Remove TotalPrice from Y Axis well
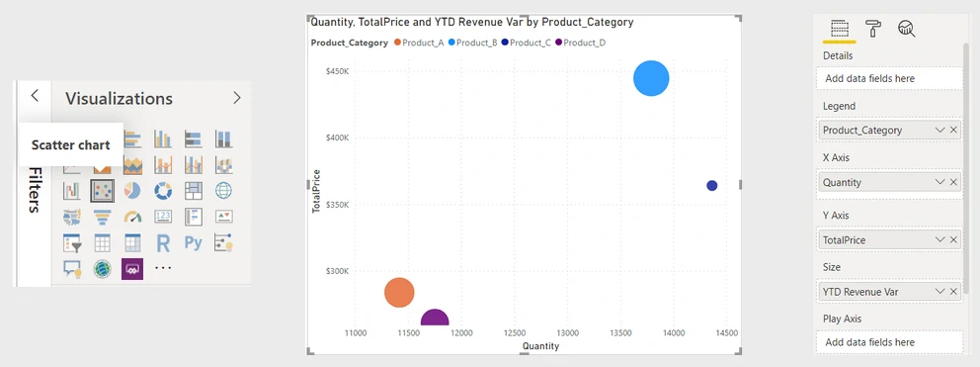The image size is (980, 367). coord(953,239)
